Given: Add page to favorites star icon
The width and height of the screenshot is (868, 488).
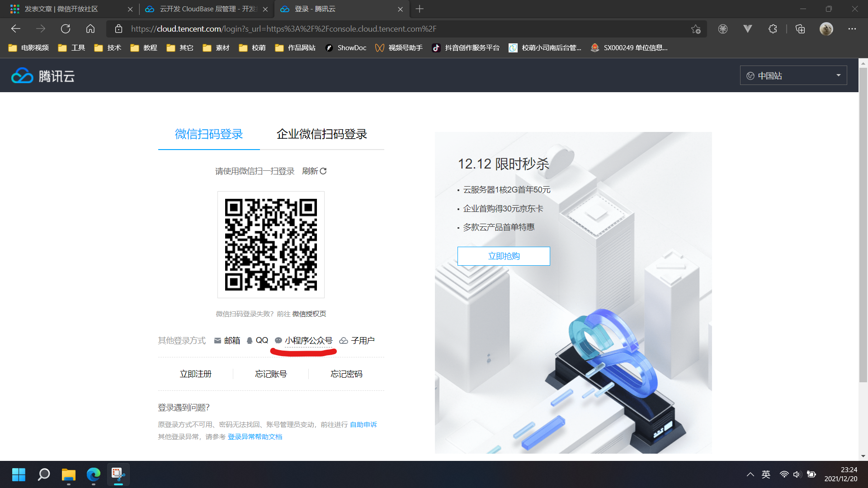Looking at the screenshot, I should (695, 29).
